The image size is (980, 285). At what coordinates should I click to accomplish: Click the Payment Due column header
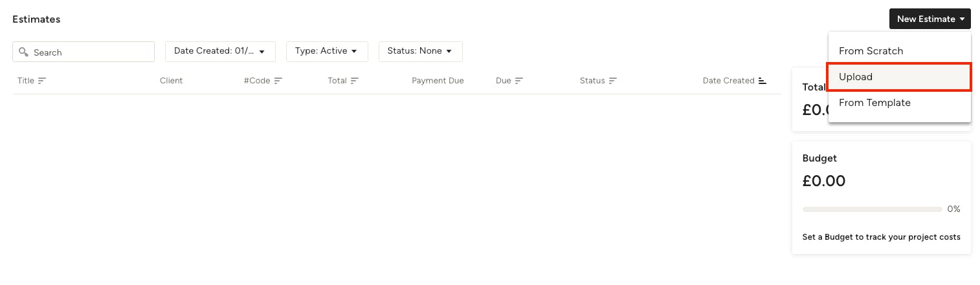click(x=438, y=81)
